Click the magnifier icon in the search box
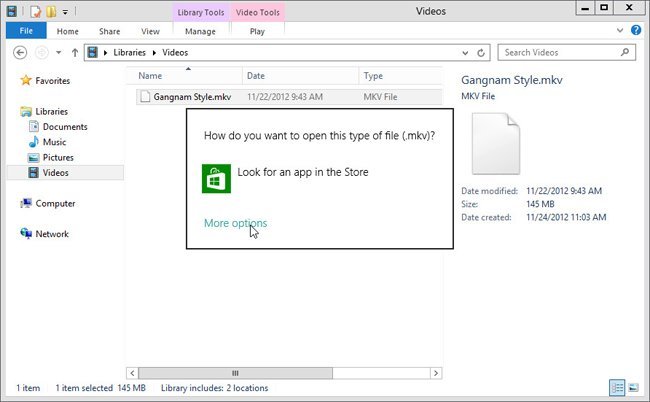The image size is (650, 402). pyautogui.click(x=632, y=52)
